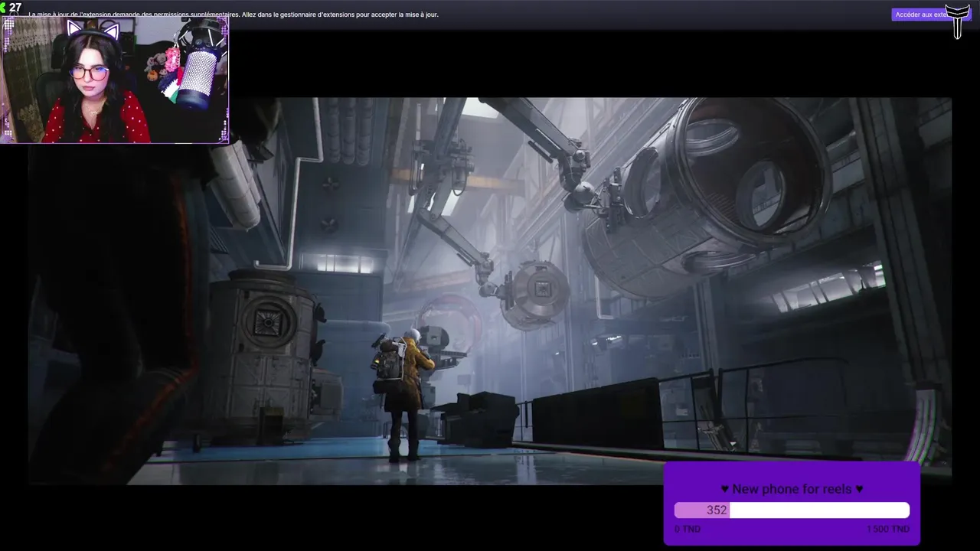Click the streamer webcam overlay

tap(115, 80)
